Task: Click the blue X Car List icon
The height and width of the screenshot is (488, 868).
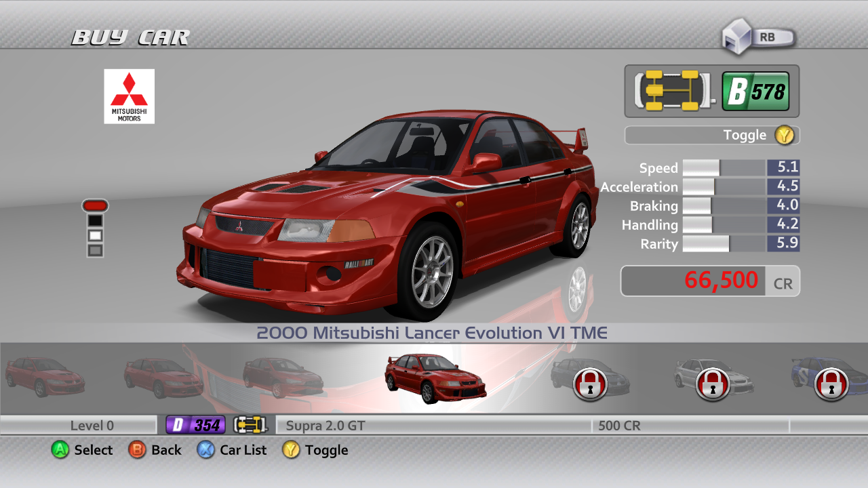Action: [x=206, y=449]
